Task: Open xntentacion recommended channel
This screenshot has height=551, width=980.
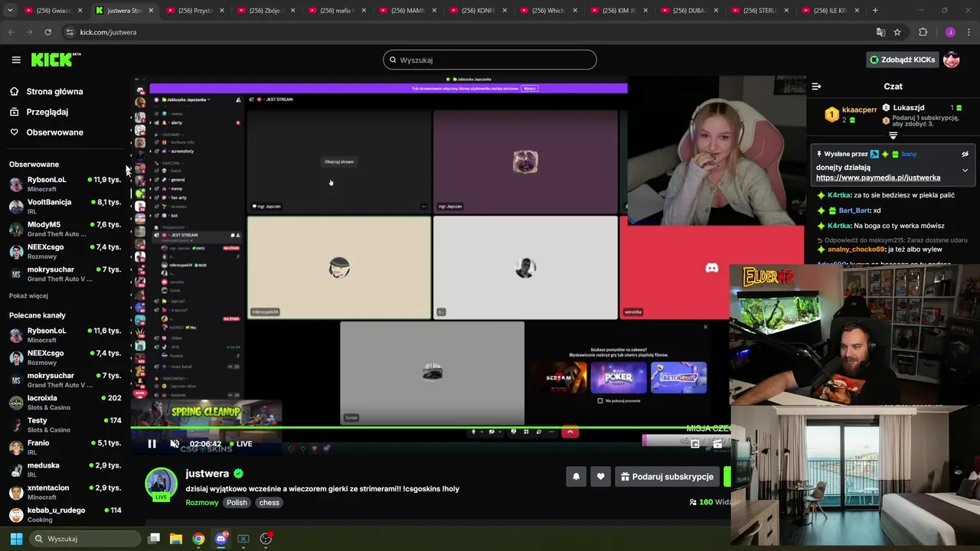Action: (x=65, y=492)
